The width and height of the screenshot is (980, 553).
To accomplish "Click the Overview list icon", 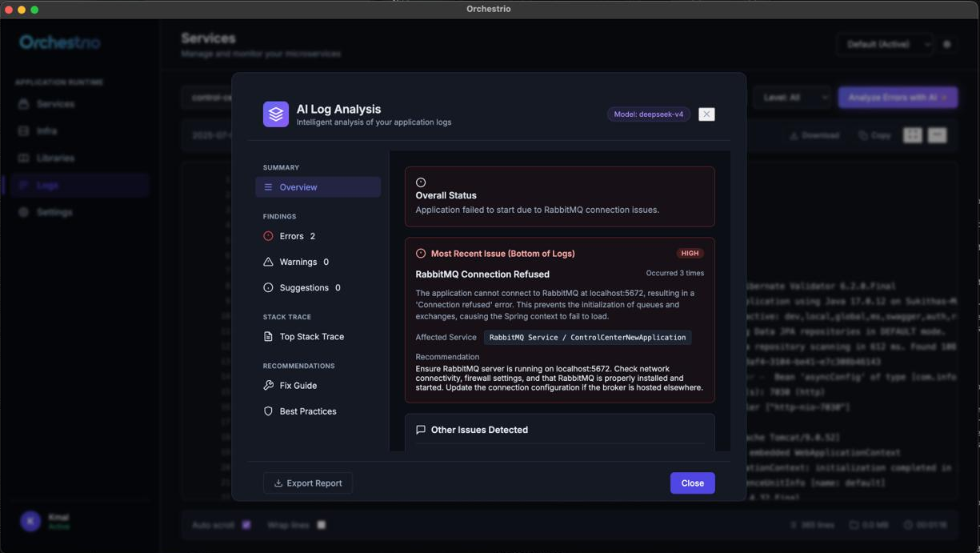I will 268,187.
